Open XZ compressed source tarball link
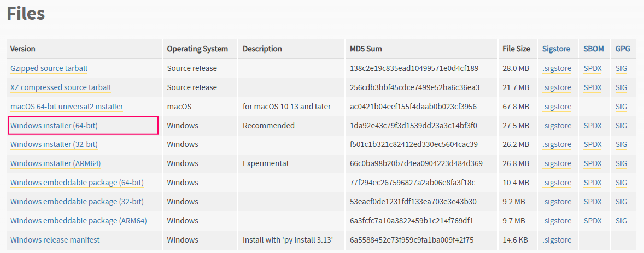This screenshot has height=253, width=644. (x=61, y=87)
